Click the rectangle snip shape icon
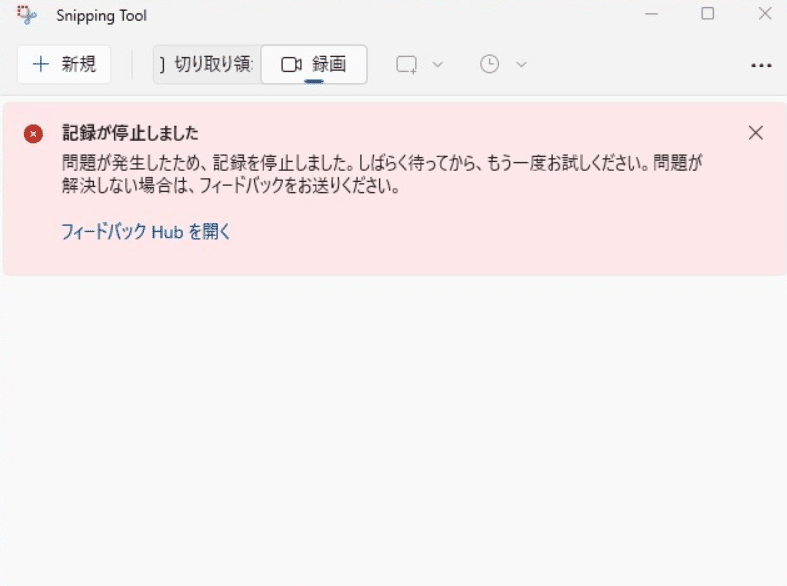This screenshot has height=586, width=787. [407, 65]
